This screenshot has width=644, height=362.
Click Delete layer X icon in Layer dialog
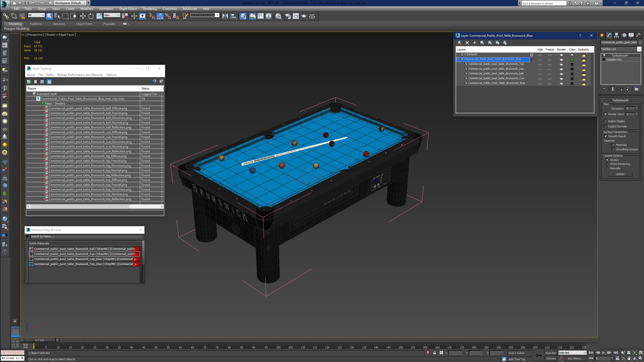tap(467, 43)
